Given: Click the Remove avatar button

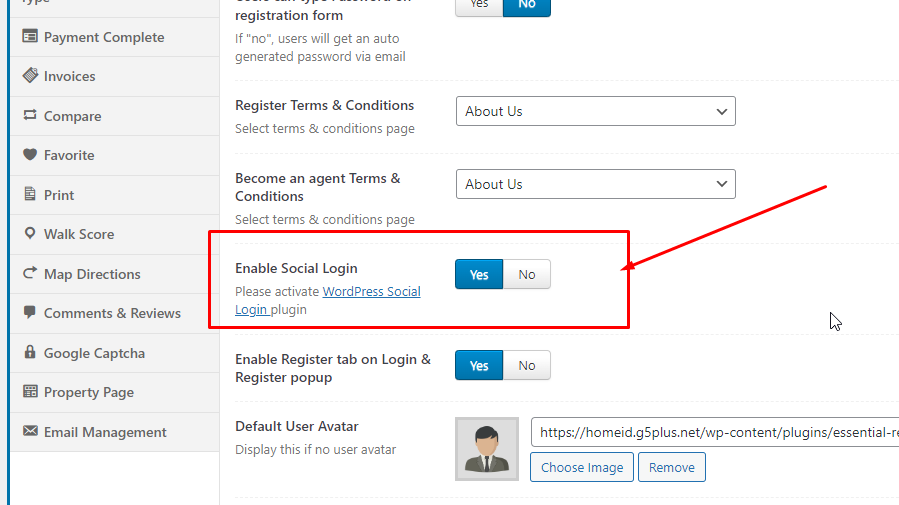Looking at the screenshot, I should pyautogui.click(x=672, y=467).
